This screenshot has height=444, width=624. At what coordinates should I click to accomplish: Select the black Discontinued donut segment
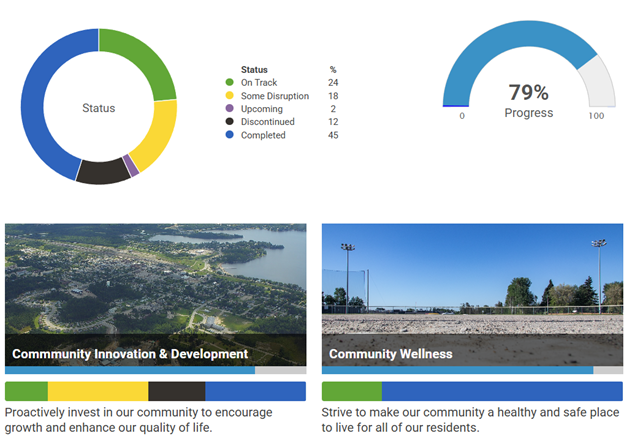[103, 172]
